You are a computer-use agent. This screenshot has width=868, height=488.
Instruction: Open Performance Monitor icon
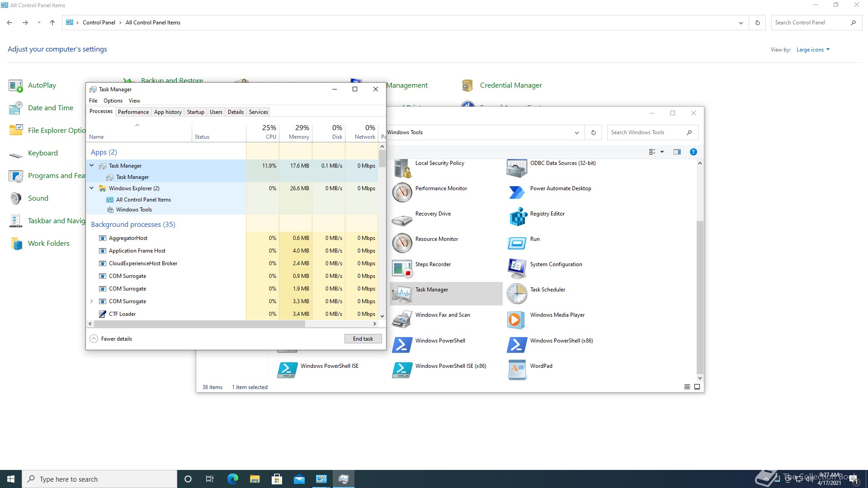pos(401,193)
